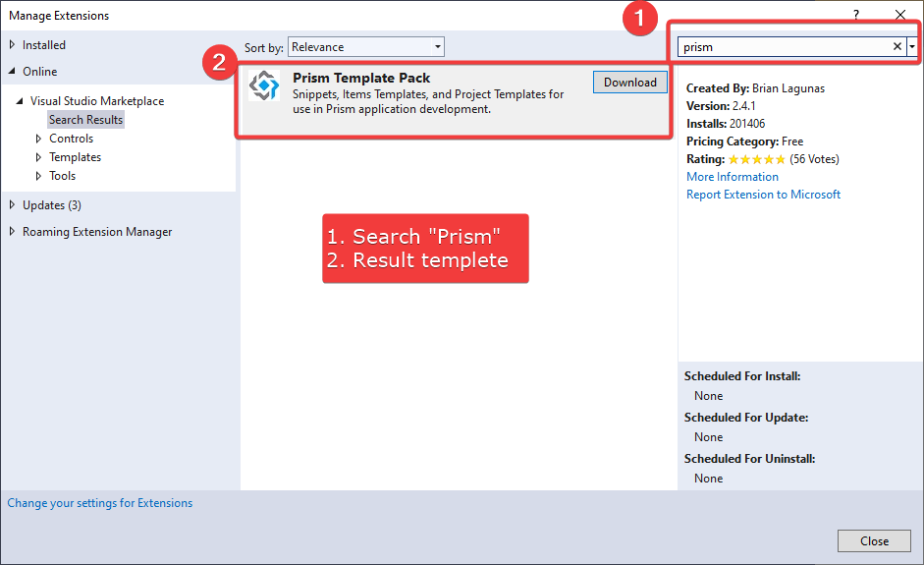Select the Updates (3) tree item

52,205
